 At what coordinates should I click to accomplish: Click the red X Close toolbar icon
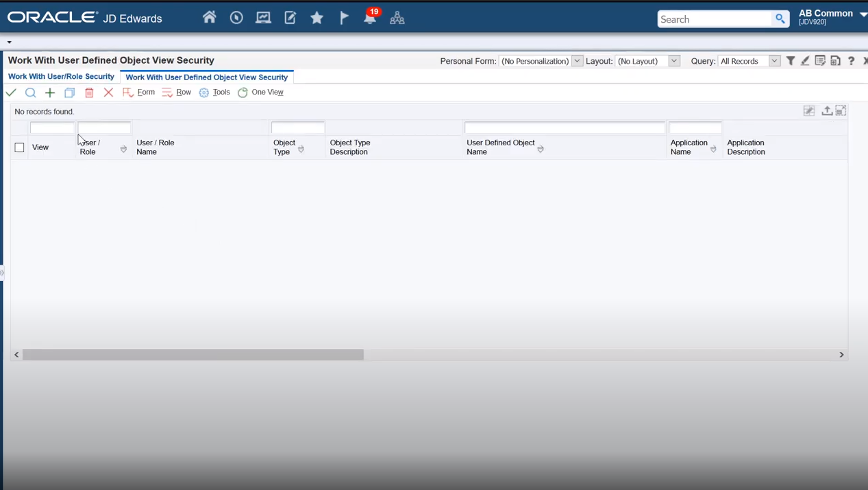click(108, 93)
